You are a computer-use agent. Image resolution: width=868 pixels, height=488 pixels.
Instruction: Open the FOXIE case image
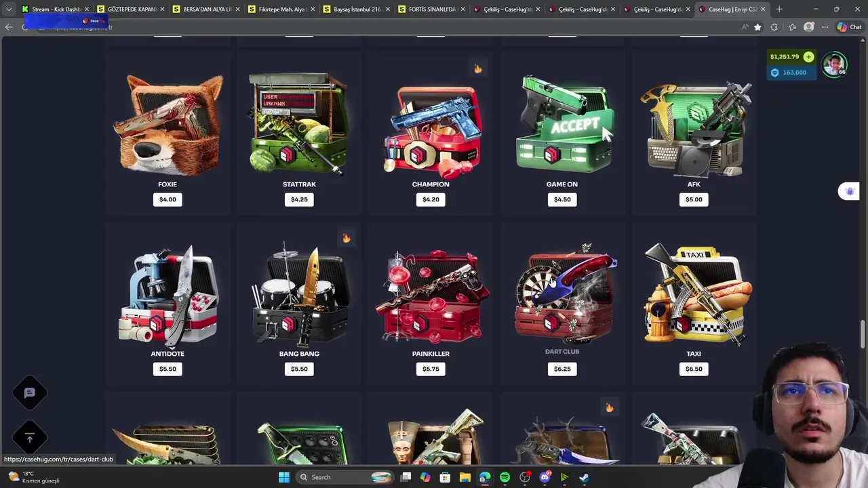click(167, 124)
